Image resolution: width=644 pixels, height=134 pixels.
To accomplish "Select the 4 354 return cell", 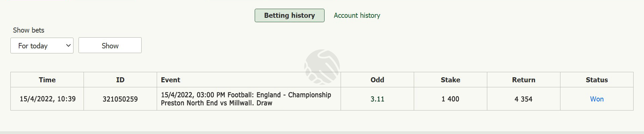I will pyautogui.click(x=524, y=99).
